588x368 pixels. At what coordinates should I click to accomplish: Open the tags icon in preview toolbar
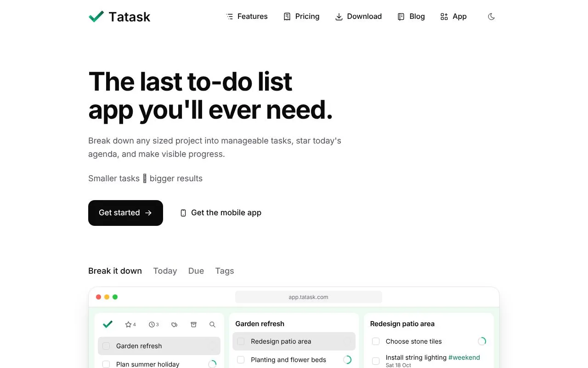pyautogui.click(x=174, y=324)
